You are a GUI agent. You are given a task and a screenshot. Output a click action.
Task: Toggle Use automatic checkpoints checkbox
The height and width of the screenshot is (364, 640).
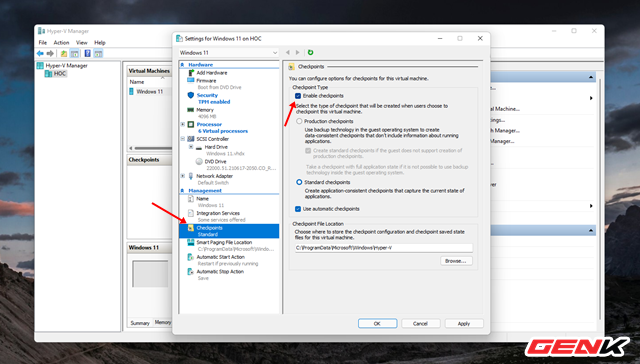point(298,209)
